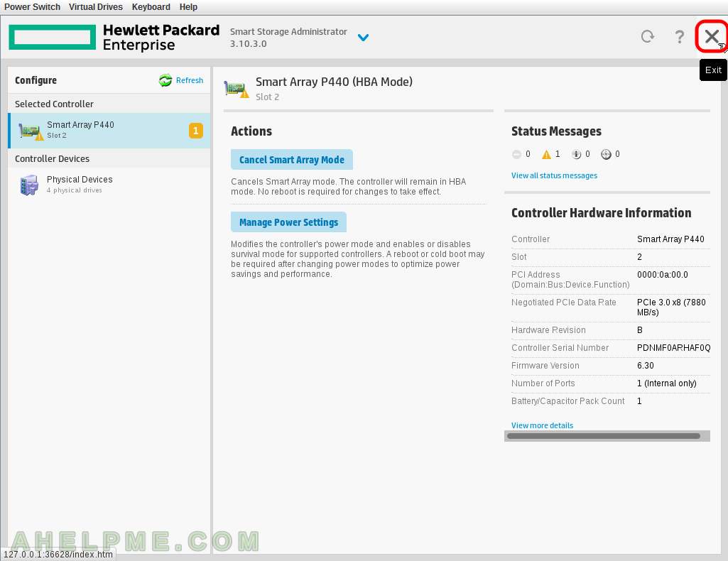This screenshot has width=728, height=561.
Task: Expand the Smart Storage Administrator dropdown chevron
Action: [364, 37]
